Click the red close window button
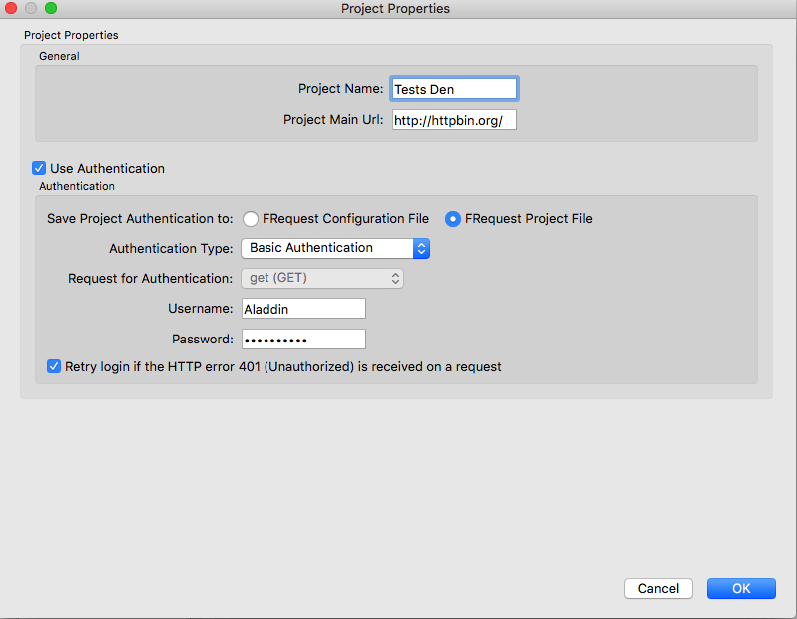797x619 pixels. [x=12, y=9]
